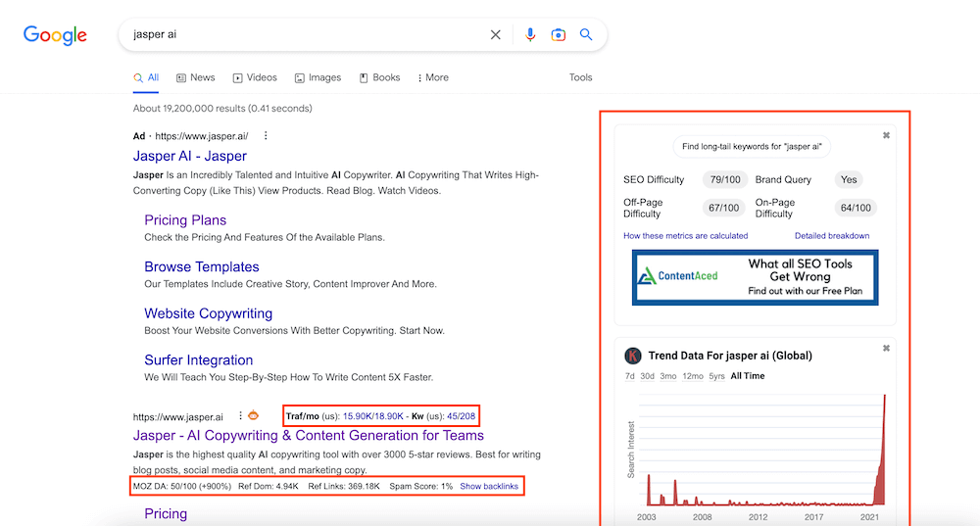The width and height of the screenshot is (980, 526).
Task: Open the Browse Templates sitelink
Action: pos(202,266)
